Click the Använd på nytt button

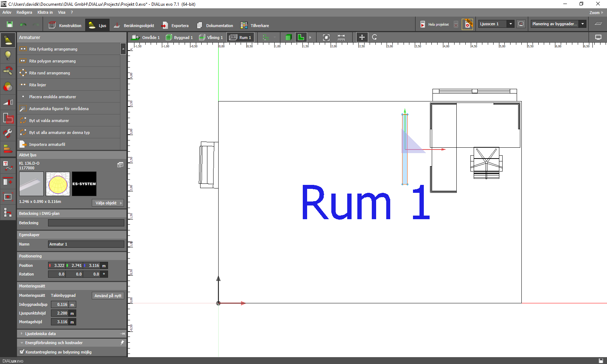(108, 296)
